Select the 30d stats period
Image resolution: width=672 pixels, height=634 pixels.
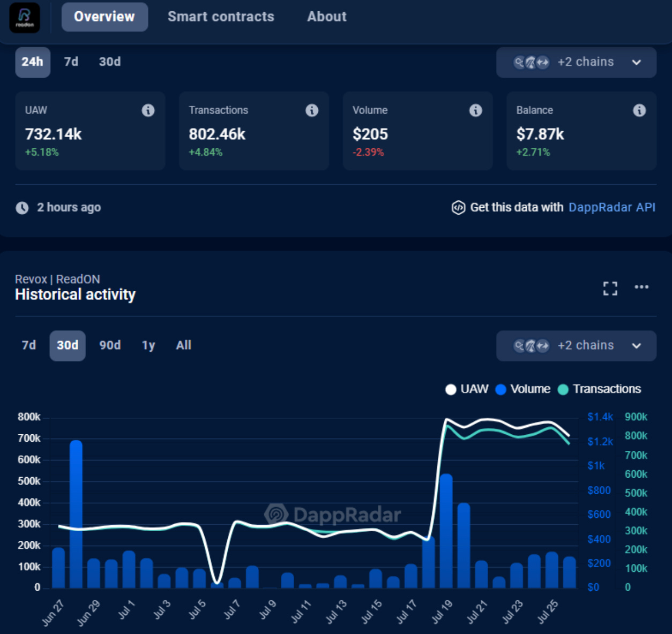110,62
